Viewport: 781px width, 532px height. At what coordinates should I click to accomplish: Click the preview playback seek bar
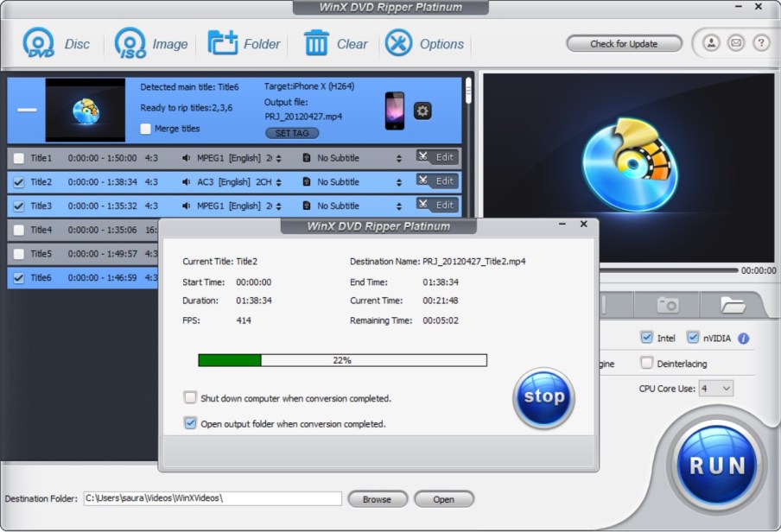pos(668,270)
